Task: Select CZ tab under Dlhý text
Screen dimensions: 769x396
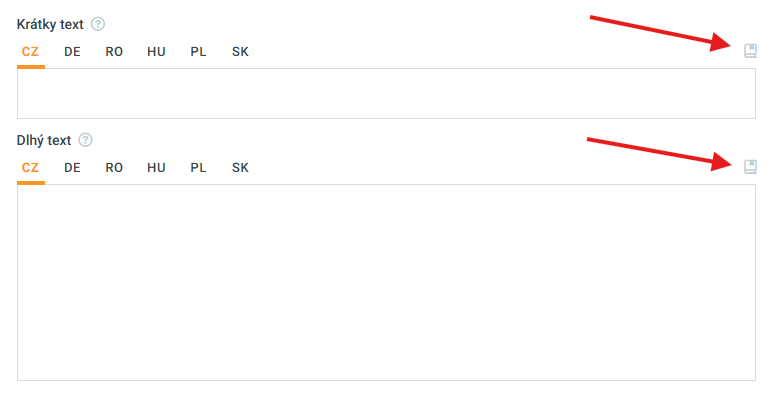Action: (30, 168)
